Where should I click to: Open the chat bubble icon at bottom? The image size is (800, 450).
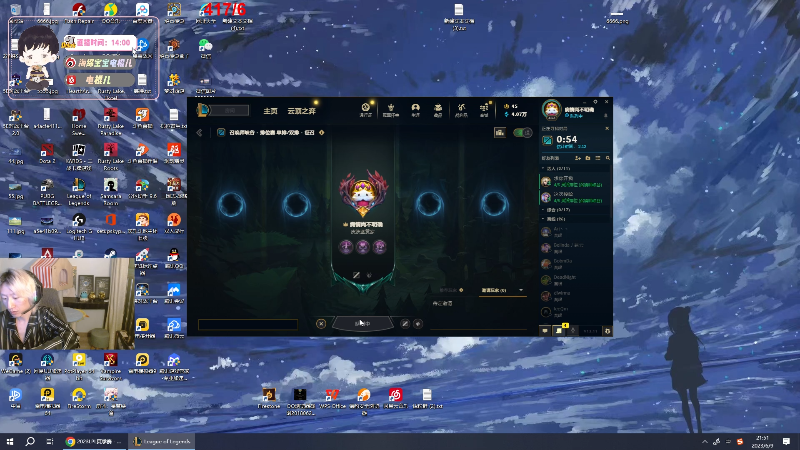(x=545, y=331)
